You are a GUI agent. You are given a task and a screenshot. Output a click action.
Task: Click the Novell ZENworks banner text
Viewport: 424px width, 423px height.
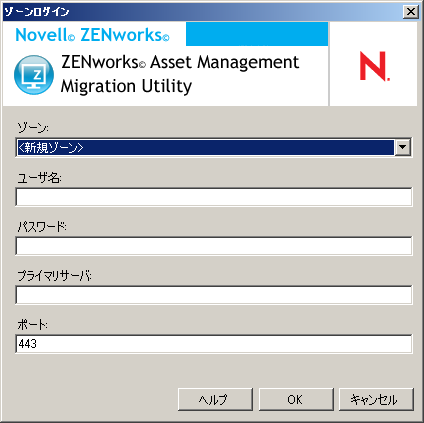click(92, 35)
